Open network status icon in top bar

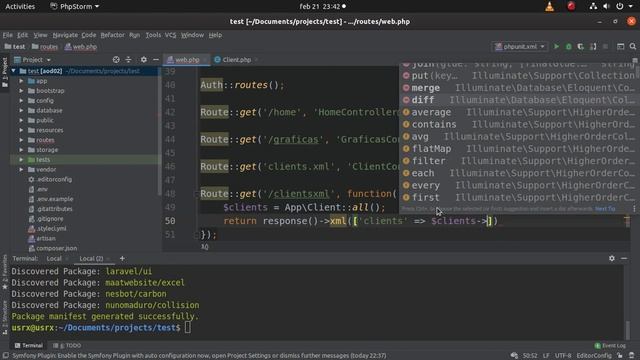point(593,7)
